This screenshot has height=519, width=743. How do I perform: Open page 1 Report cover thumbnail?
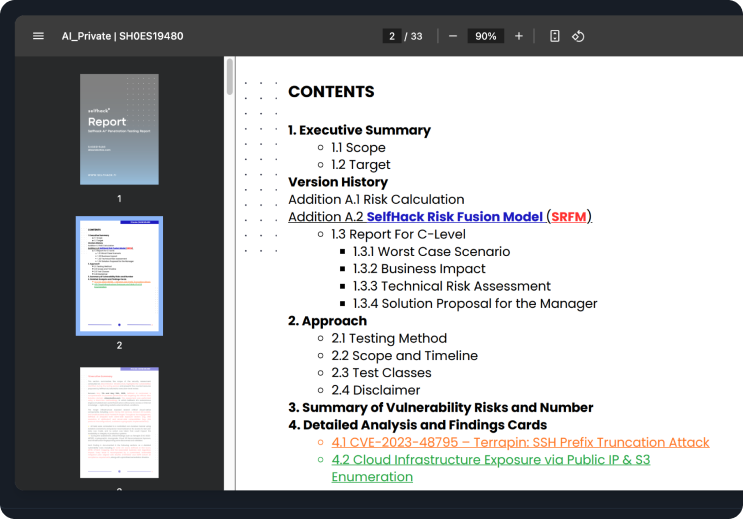pyautogui.click(x=119, y=129)
